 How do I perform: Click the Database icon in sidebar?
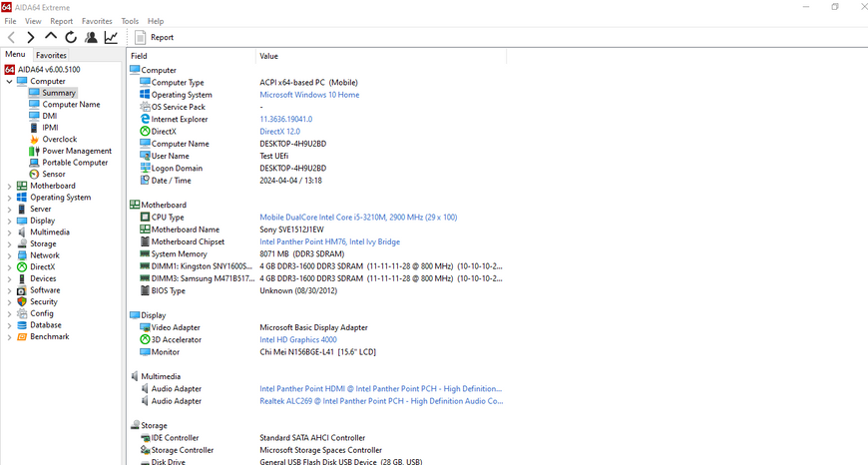(22, 325)
